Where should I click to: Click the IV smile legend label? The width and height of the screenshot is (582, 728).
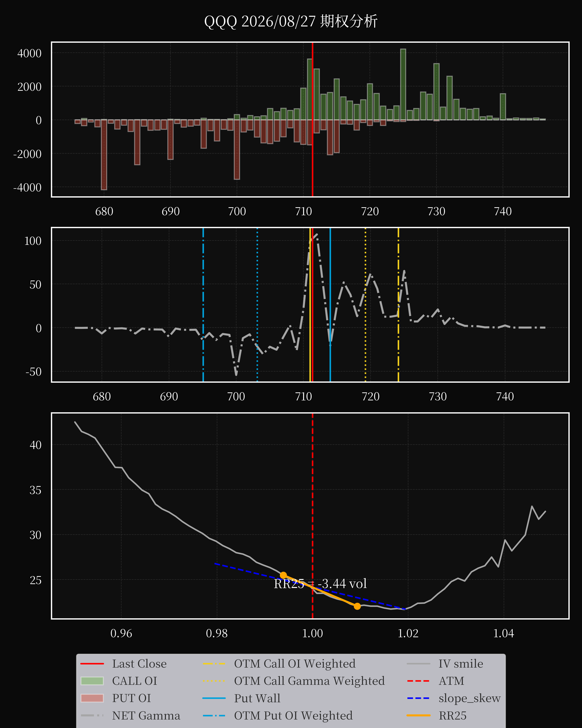(x=461, y=664)
